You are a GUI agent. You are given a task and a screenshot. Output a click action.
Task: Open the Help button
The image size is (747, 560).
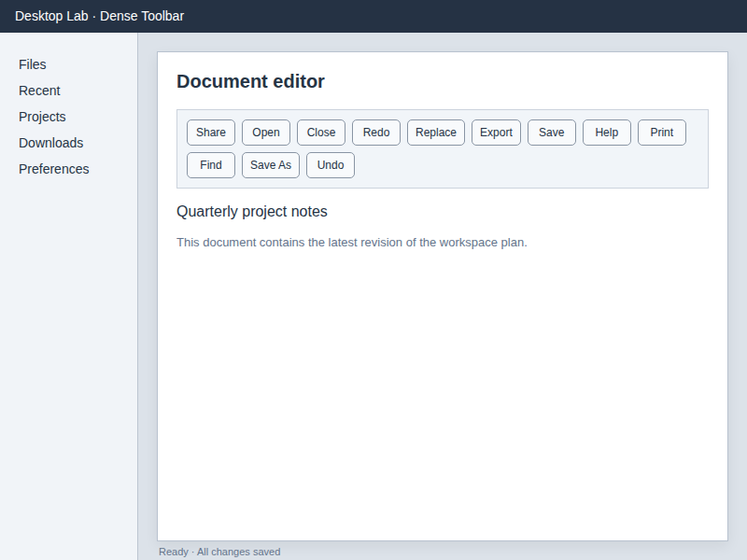606,133
